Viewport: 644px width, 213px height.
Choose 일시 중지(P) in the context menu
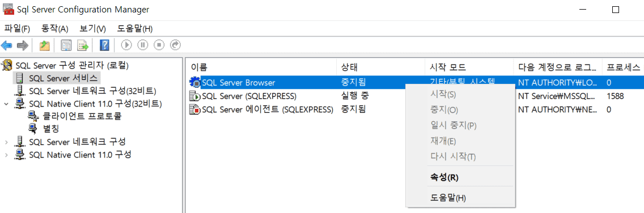[x=460, y=126]
